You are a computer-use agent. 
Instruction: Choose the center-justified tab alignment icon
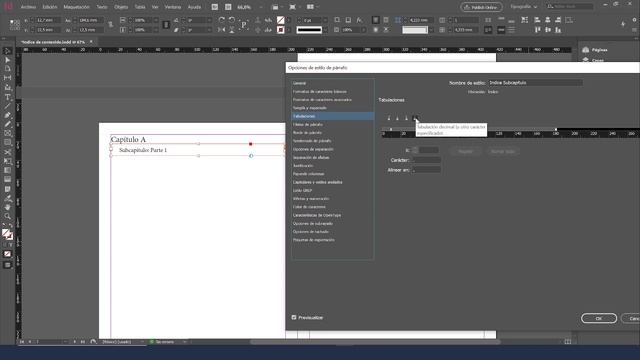pyautogui.click(x=397, y=118)
